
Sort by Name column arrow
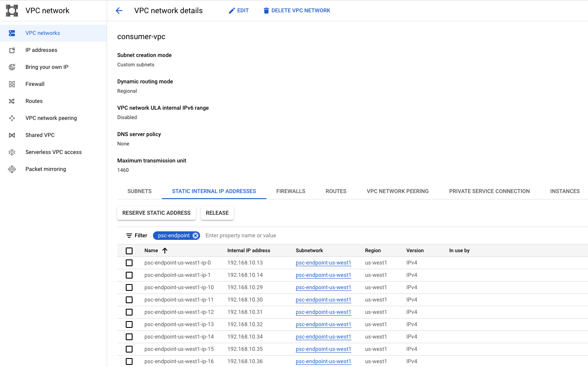[165, 250]
